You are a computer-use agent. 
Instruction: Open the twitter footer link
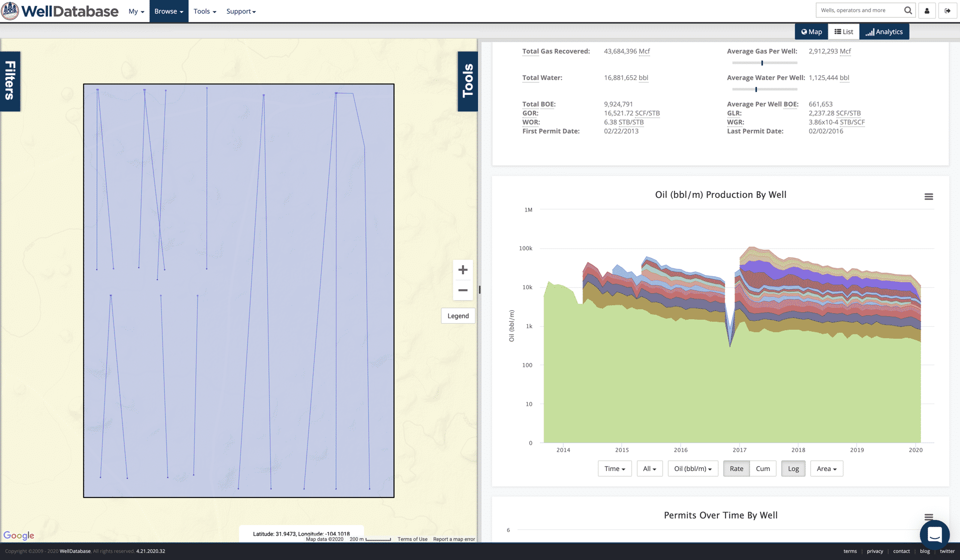[947, 552]
